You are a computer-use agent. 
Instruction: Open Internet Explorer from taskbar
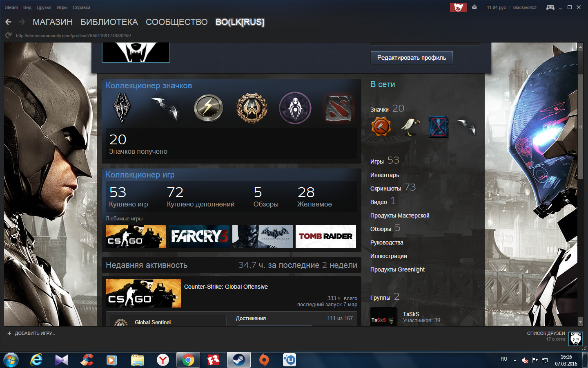coord(36,360)
